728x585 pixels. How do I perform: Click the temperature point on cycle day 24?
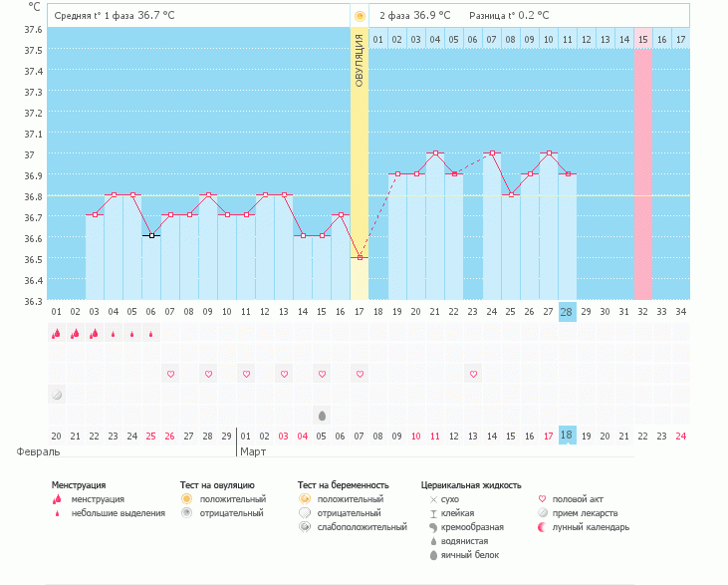492,152
